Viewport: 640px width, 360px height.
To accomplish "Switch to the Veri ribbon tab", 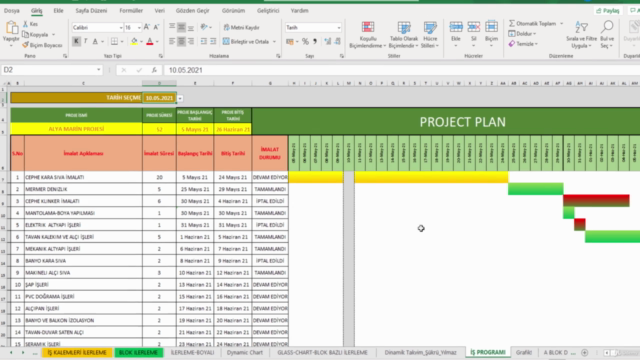I will click(x=160, y=11).
